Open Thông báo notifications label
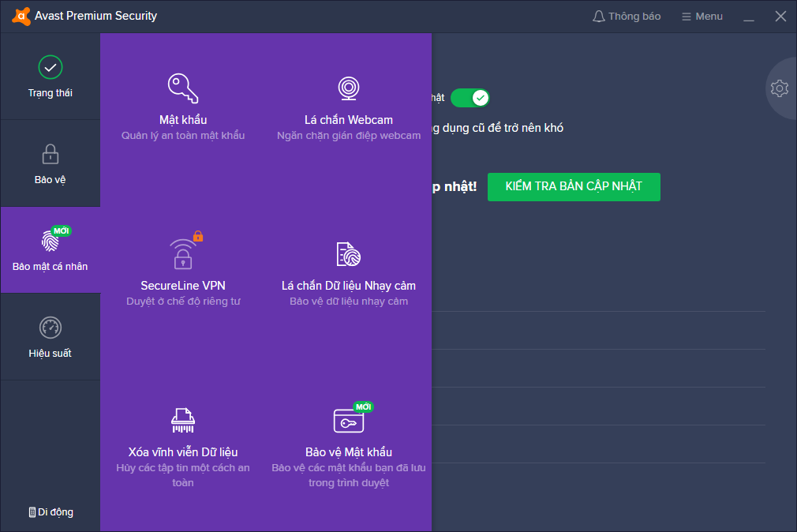This screenshot has width=797, height=532. (634, 17)
